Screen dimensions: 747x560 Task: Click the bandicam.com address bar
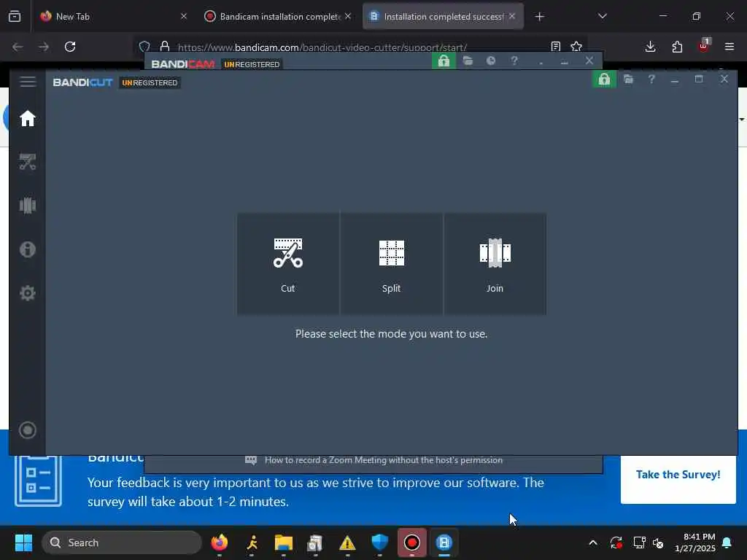coord(322,47)
